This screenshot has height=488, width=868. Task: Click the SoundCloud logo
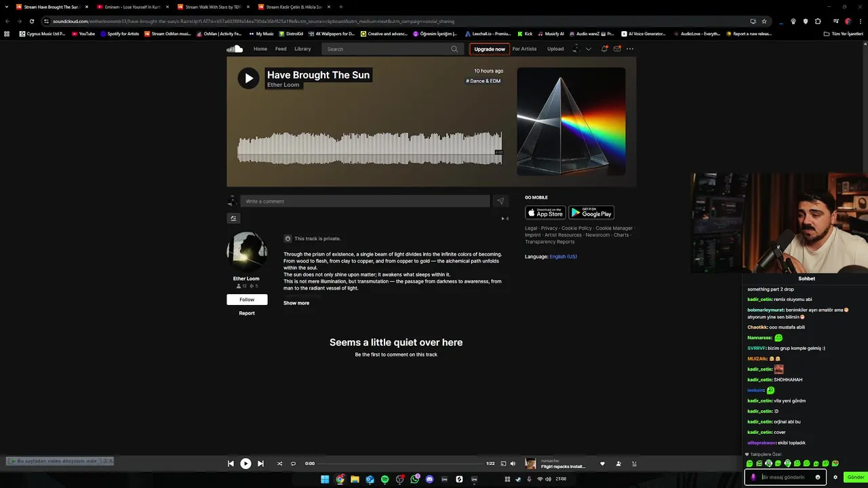[235, 49]
